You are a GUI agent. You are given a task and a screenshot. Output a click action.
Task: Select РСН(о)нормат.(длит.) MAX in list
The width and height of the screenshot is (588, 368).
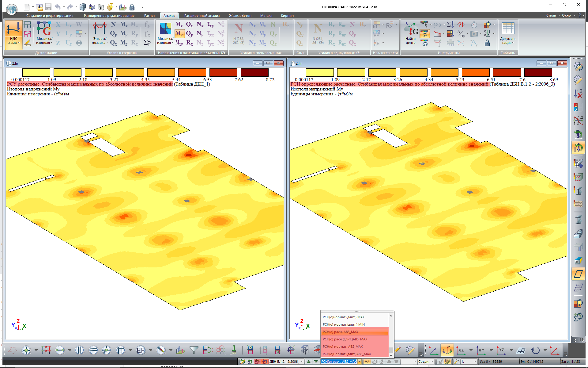343,317
